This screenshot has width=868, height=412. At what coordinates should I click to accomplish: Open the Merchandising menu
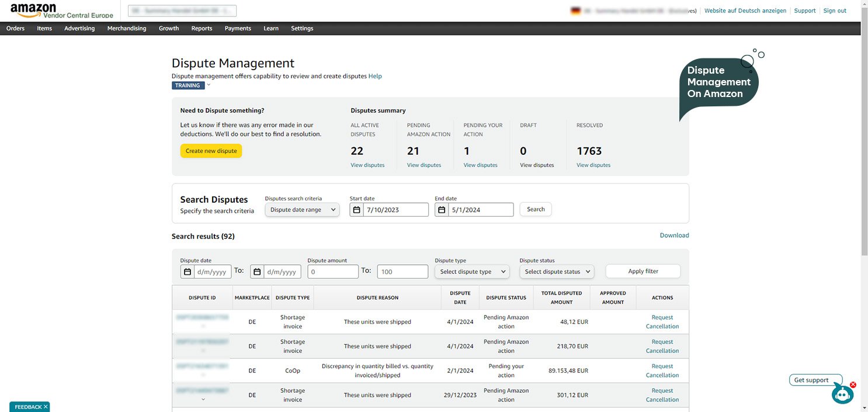[127, 28]
